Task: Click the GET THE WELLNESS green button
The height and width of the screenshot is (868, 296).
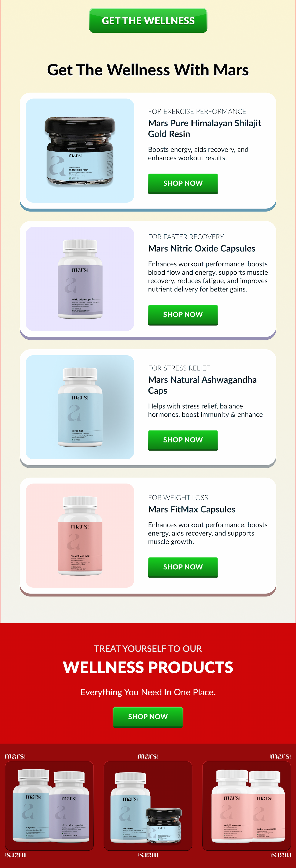Action: (148, 21)
